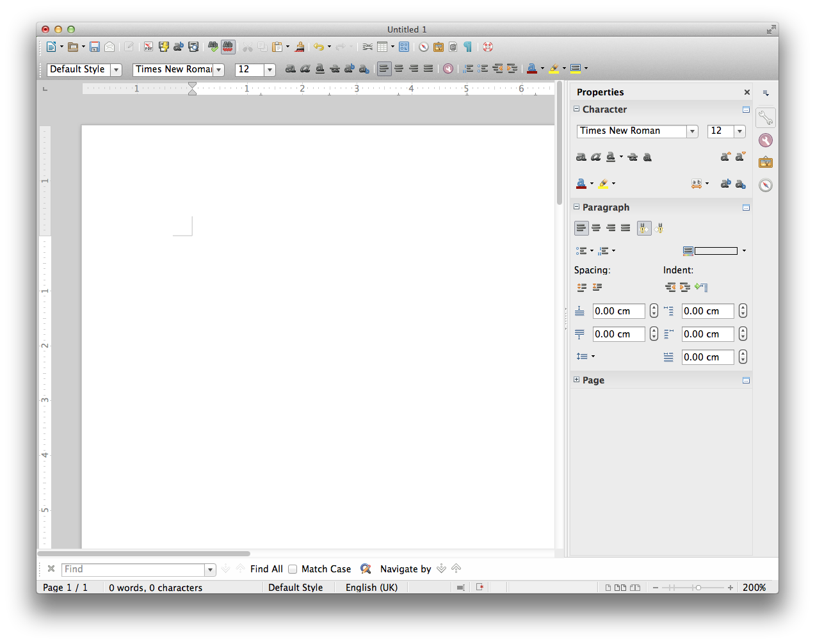The height and width of the screenshot is (644, 815).
Task: Click into the Find text field
Action: point(133,569)
